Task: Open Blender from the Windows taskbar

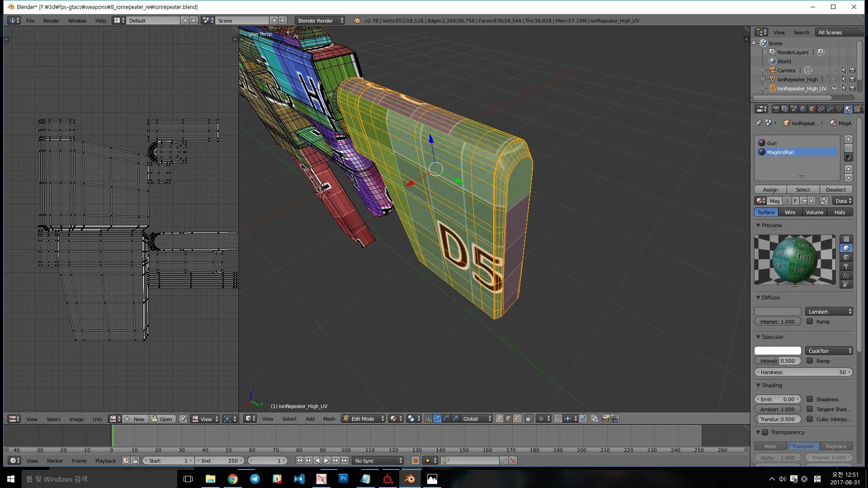Action: point(410,479)
